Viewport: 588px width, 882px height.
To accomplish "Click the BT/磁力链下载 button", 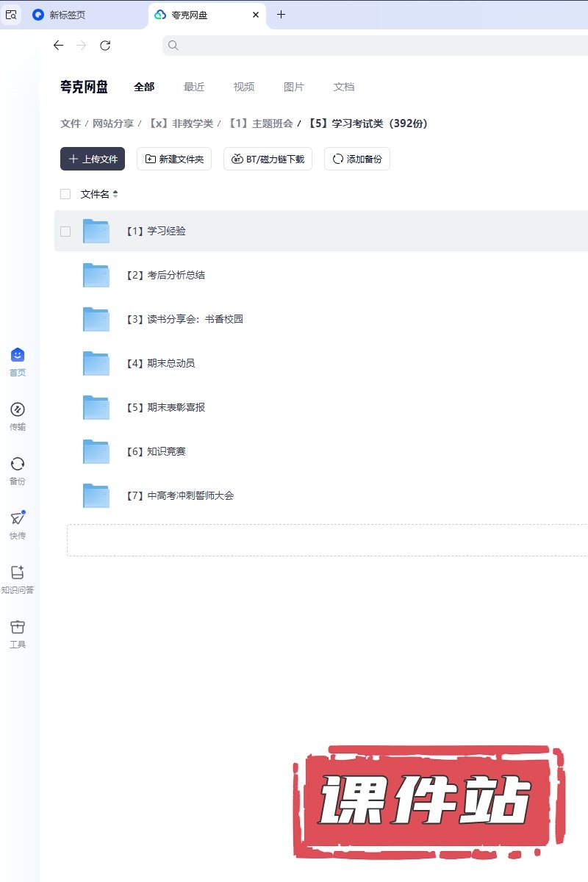I will point(268,159).
